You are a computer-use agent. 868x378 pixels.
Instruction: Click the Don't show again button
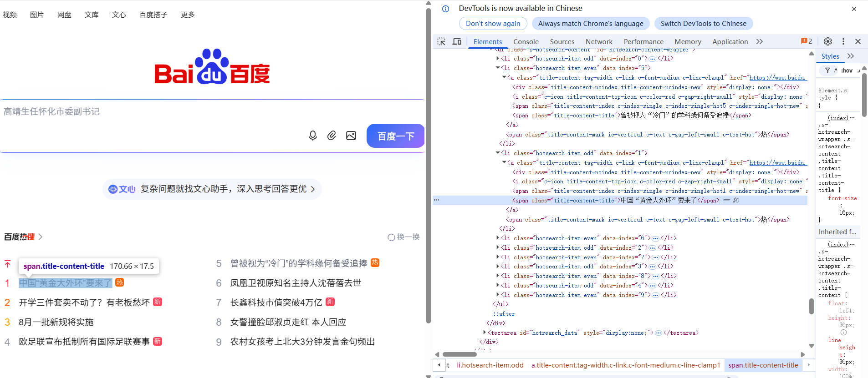click(493, 24)
